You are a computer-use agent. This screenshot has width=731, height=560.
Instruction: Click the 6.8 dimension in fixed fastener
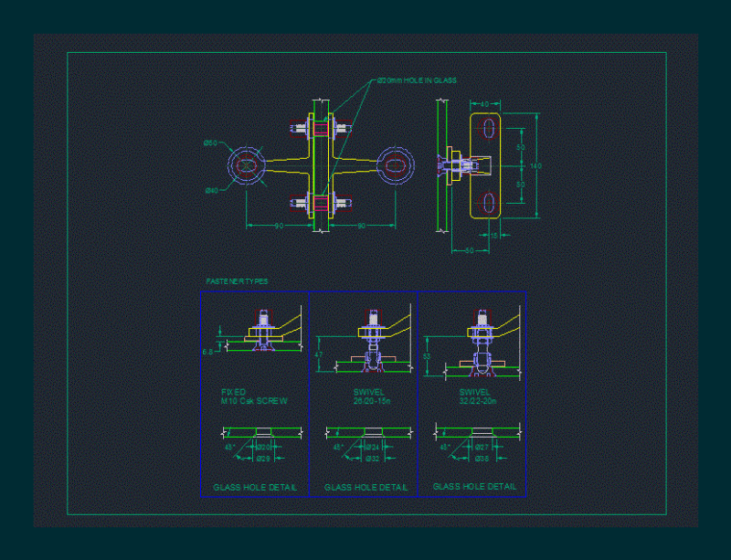click(x=208, y=352)
